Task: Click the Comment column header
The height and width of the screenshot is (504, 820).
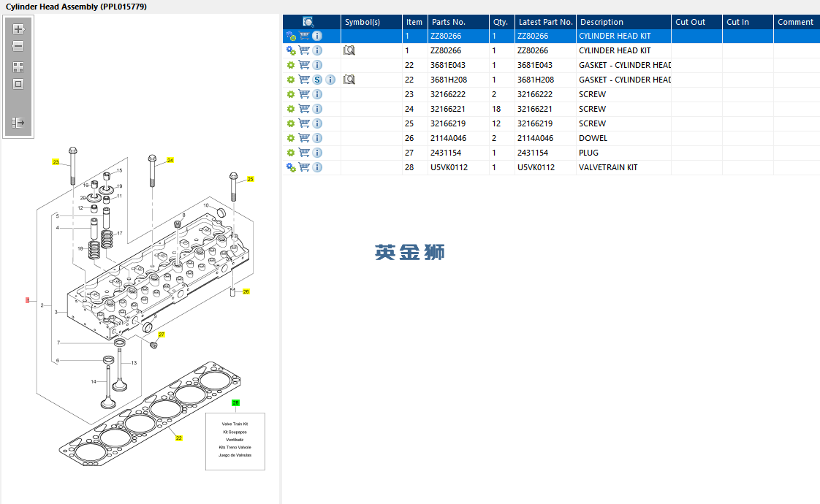Action: (x=797, y=22)
